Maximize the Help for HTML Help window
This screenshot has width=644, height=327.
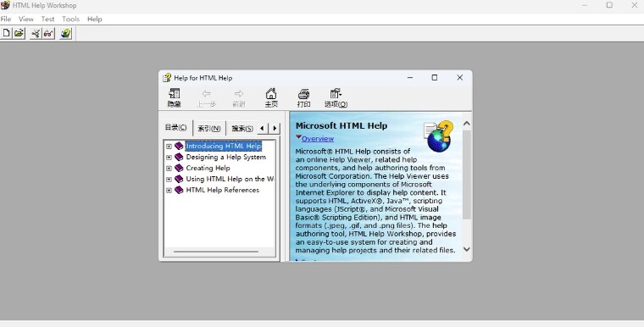[x=435, y=78]
